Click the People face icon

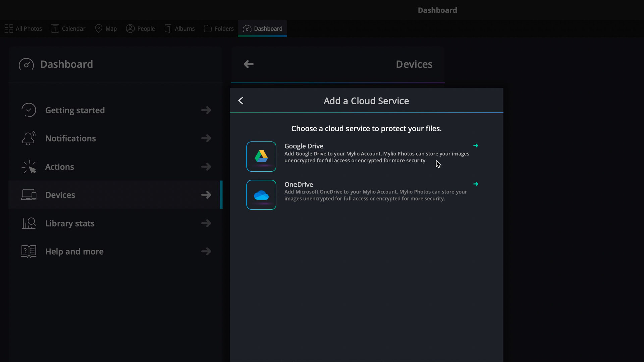tap(130, 28)
